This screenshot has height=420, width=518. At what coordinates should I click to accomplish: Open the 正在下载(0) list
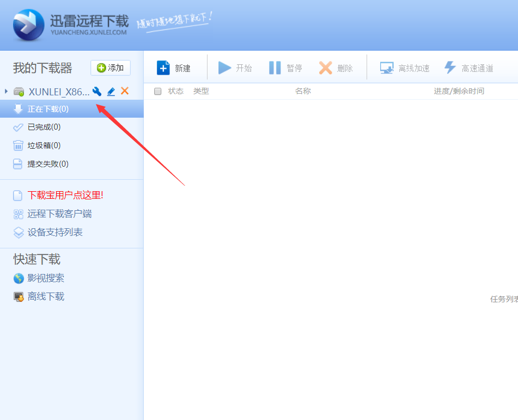pos(72,109)
